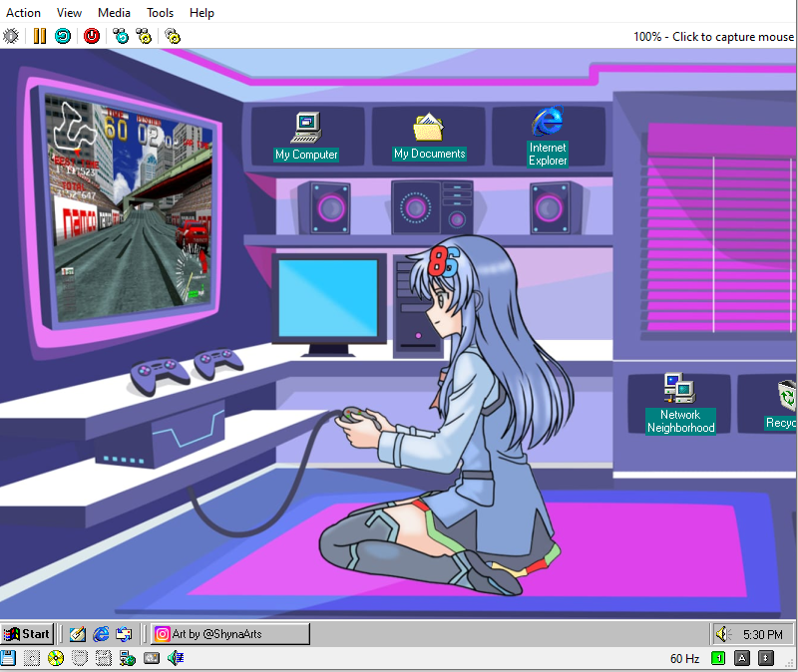Click the taskbar quick launch grip handle
The width and height of the screenshot is (798, 672).
[x=62, y=634]
